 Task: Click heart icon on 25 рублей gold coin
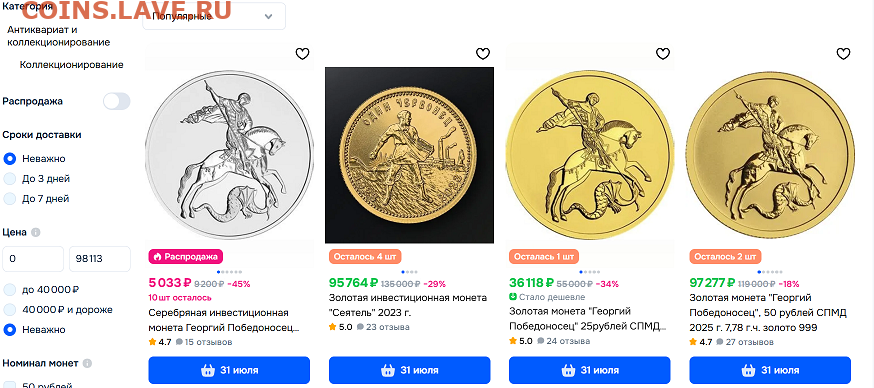coord(663,54)
